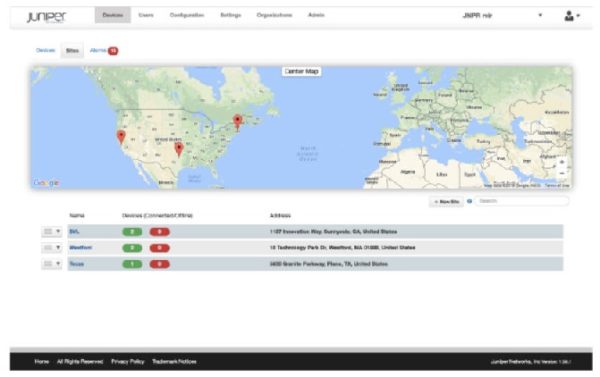Open the Settings navigation menu

click(231, 15)
